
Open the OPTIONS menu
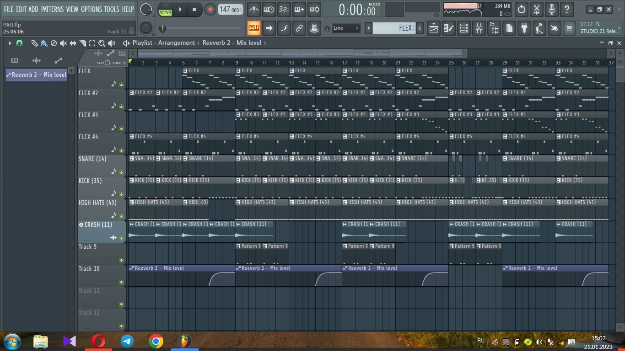pos(91,9)
